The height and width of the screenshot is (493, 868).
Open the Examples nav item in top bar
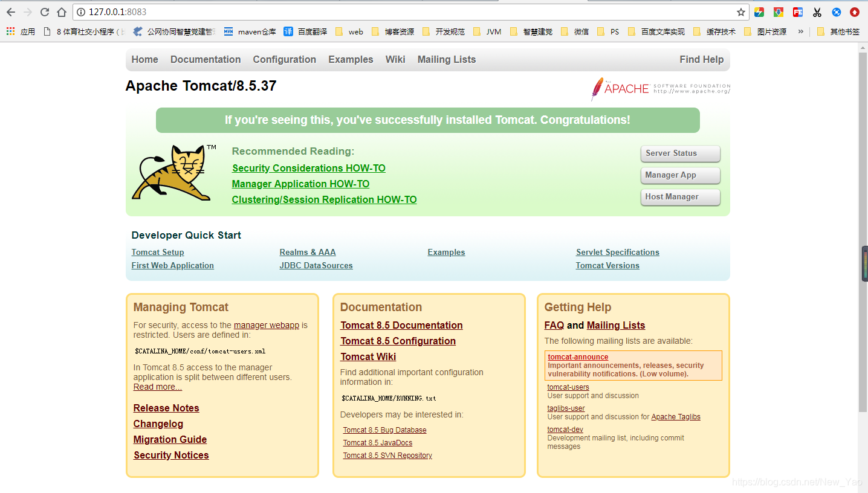351,59
